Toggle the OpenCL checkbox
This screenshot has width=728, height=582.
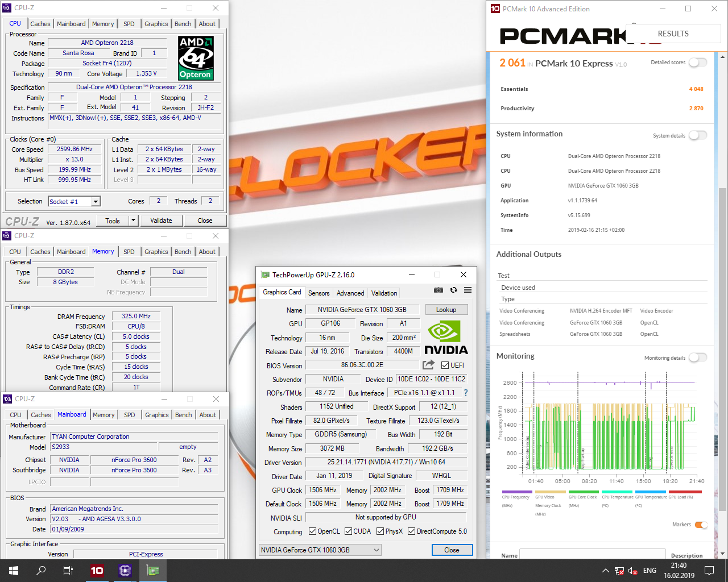tap(312, 531)
